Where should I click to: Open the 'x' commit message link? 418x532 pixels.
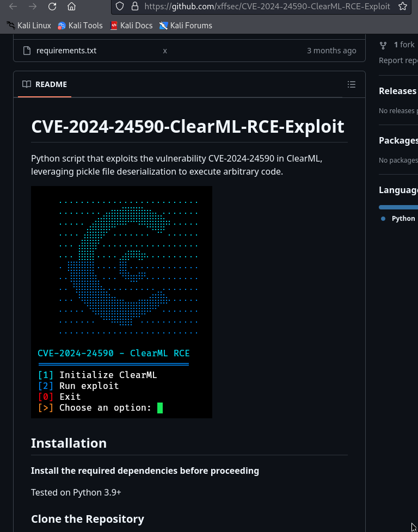[165, 51]
